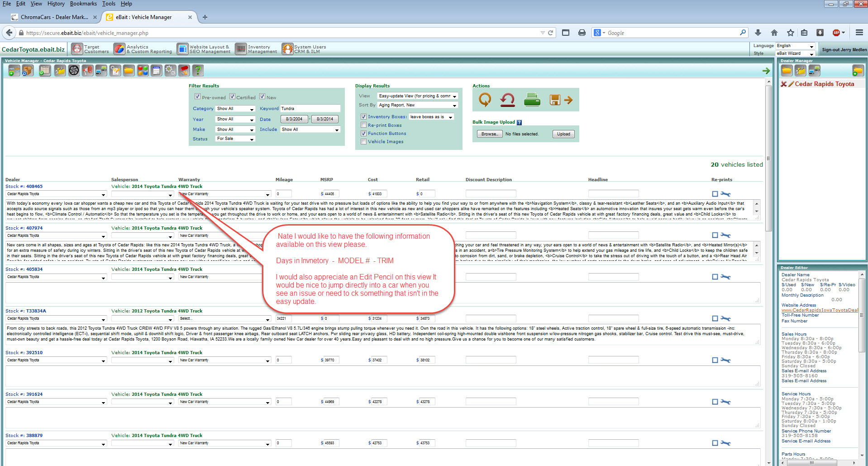The height and width of the screenshot is (466, 868).
Task: Switch to the ChromaCars Dealer Mark tab
Action: point(54,17)
